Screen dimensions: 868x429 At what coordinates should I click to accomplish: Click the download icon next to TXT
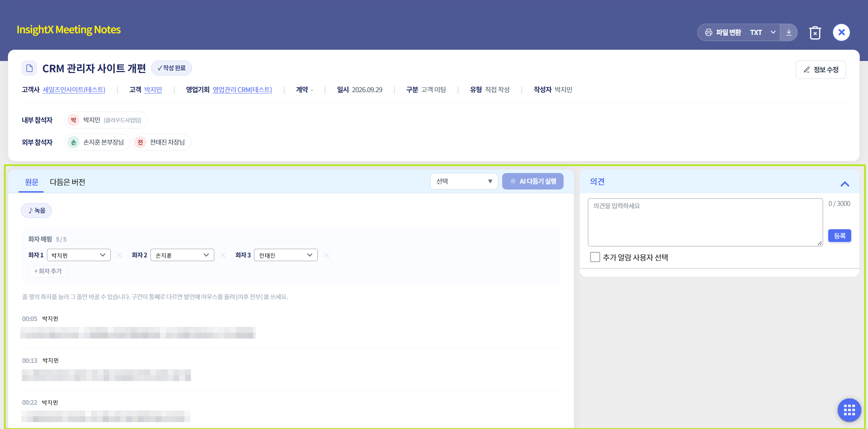click(788, 32)
